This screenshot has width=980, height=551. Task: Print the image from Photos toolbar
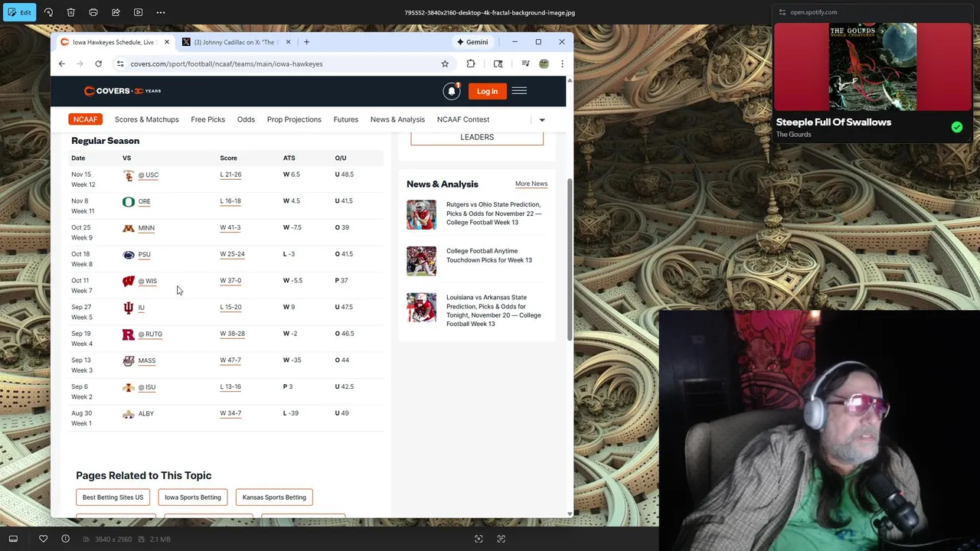[93, 12]
